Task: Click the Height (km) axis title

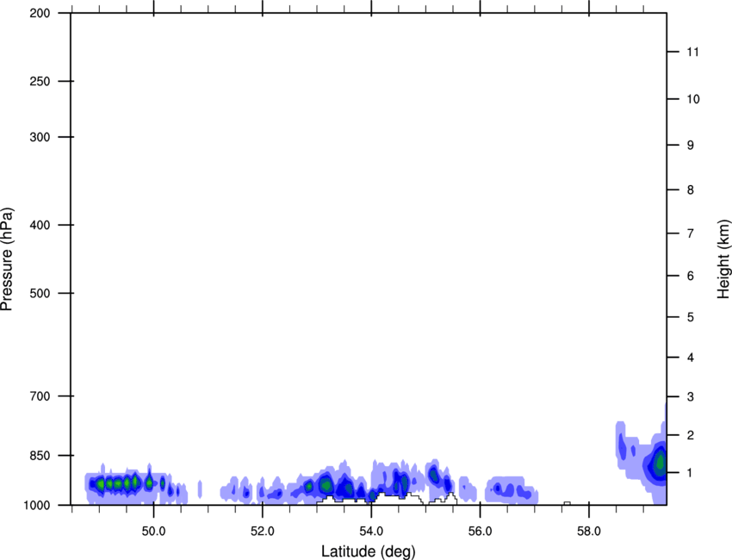Action: (x=723, y=258)
